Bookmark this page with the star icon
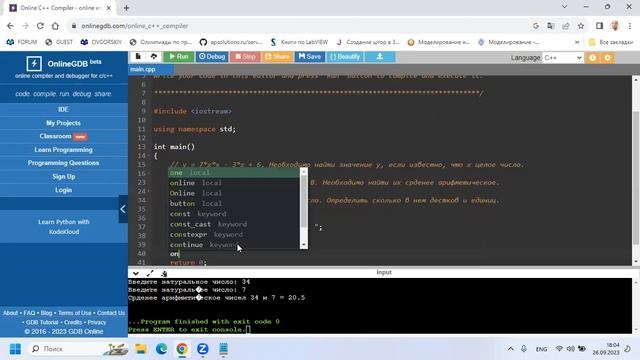Image resolution: width=640 pixels, height=360 pixels. (x=581, y=26)
